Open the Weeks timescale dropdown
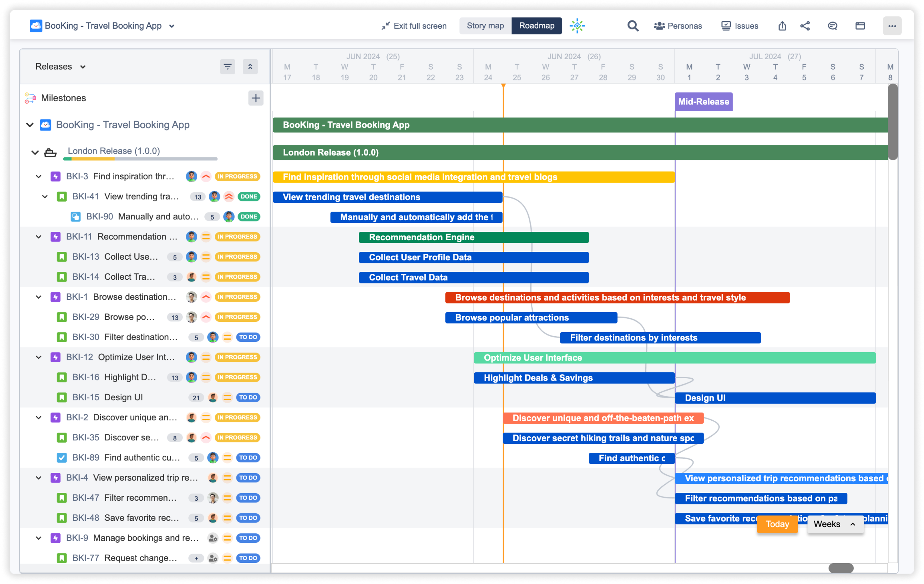The height and width of the screenshot is (584, 924). [835, 524]
